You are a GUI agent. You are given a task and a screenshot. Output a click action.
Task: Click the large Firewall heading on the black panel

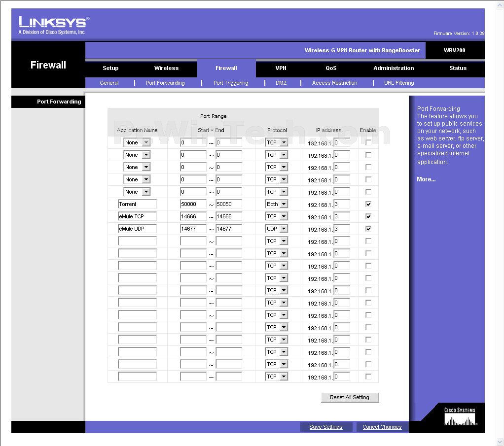[48, 65]
